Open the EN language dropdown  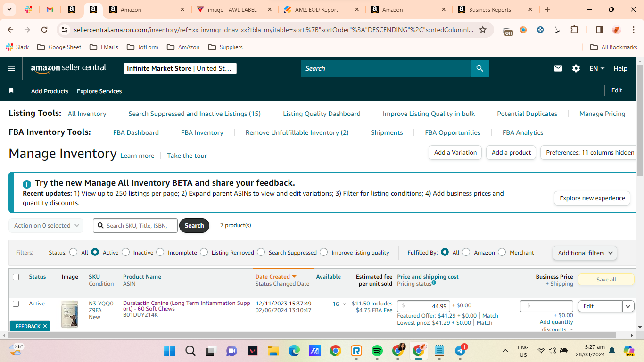coord(597,68)
